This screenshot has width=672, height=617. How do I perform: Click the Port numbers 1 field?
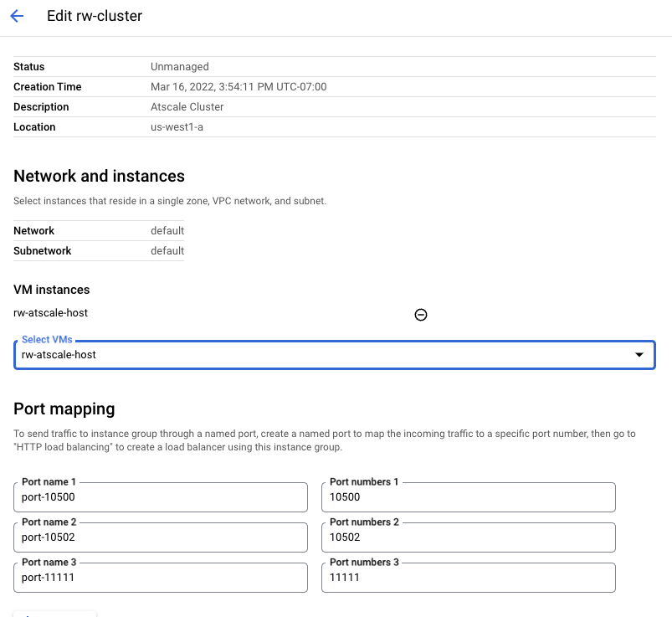coord(469,497)
